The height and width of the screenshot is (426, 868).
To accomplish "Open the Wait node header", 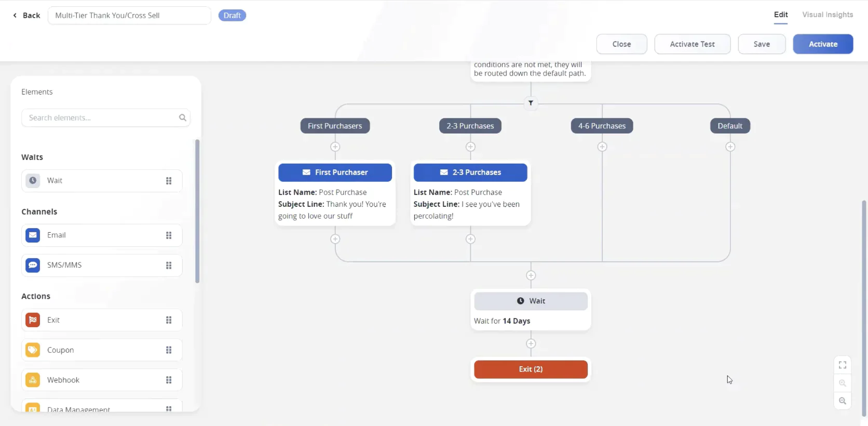I will click(531, 301).
